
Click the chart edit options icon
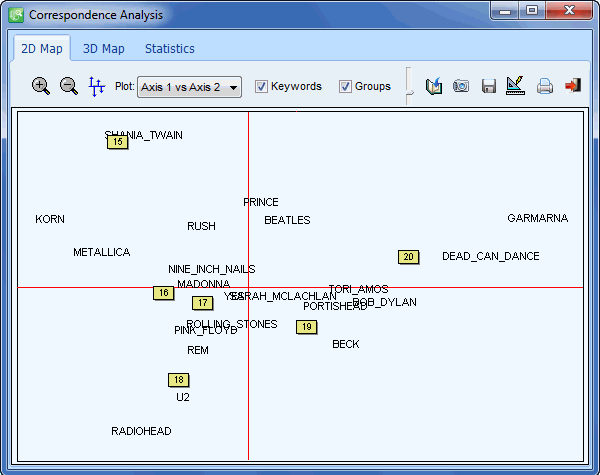(x=516, y=87)
